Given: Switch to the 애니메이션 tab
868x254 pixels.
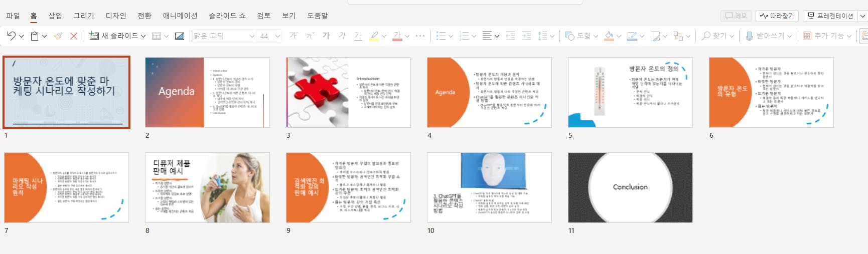Looking at the screenshot, I should [180, 16].
